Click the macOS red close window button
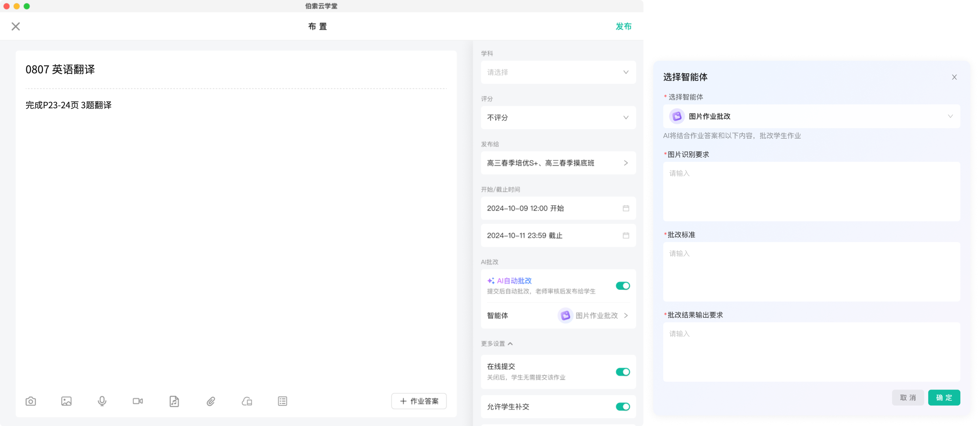980x426 pixels. pos(6,6)
